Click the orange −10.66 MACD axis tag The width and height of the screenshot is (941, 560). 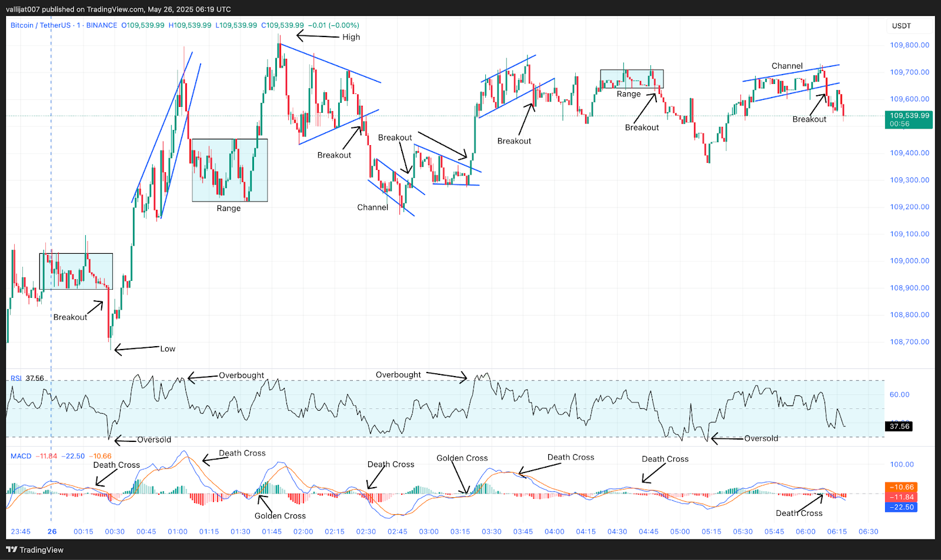coord(900,487)
